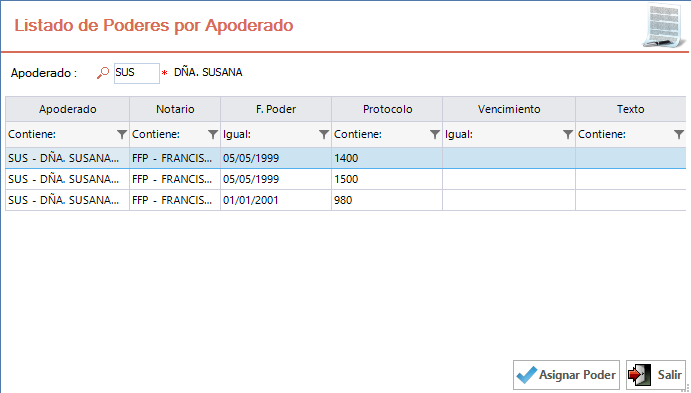The width and height of the screenshot is (691, 393).
Task: Open filter funnel in Apoderado column
Action: pos(122,134)
